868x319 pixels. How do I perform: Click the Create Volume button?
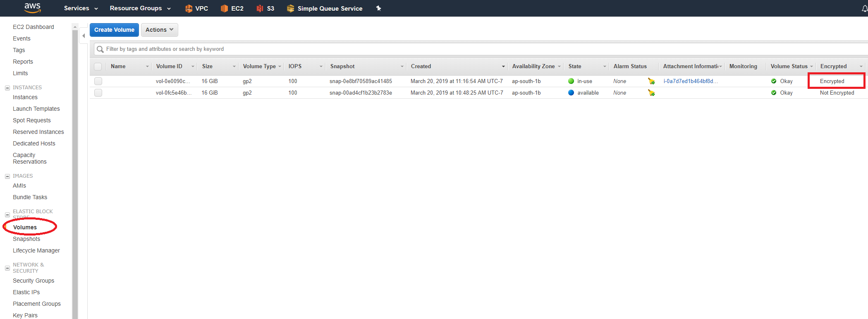pos(114,30)
